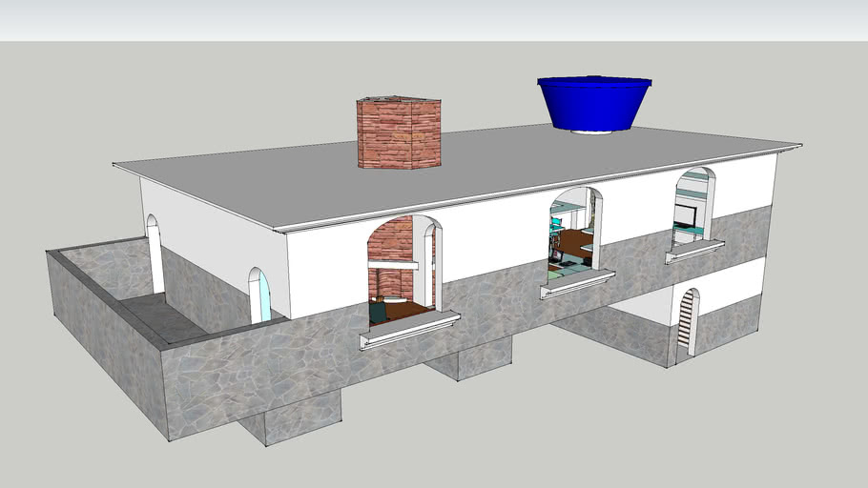Select the brick chimney on the roof
Viewport: 868px width, 488px height.
click(399, 133)
